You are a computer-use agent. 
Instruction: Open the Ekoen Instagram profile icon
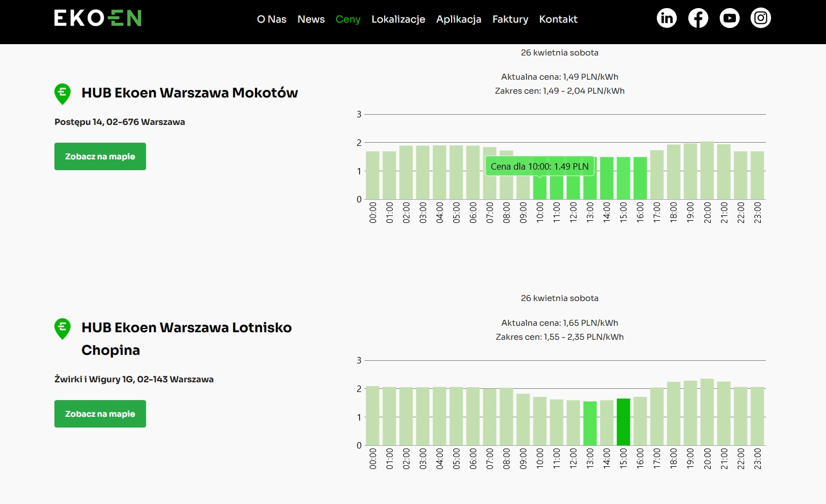pyautogui.click(x=761, y=18)
